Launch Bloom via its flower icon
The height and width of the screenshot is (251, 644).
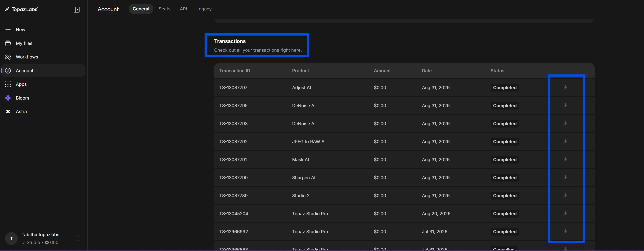click(8, 98)
